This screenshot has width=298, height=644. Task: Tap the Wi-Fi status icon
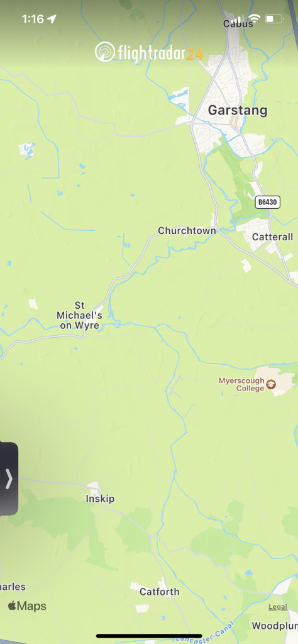click(255, 19)
